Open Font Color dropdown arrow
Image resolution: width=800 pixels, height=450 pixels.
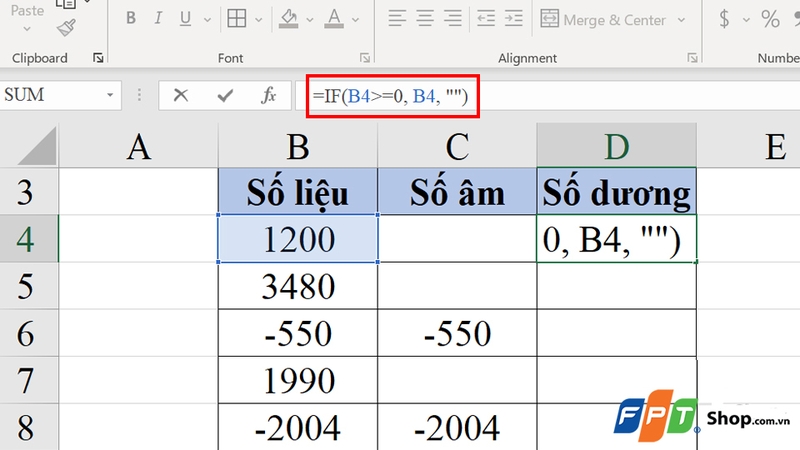(356, 20)
